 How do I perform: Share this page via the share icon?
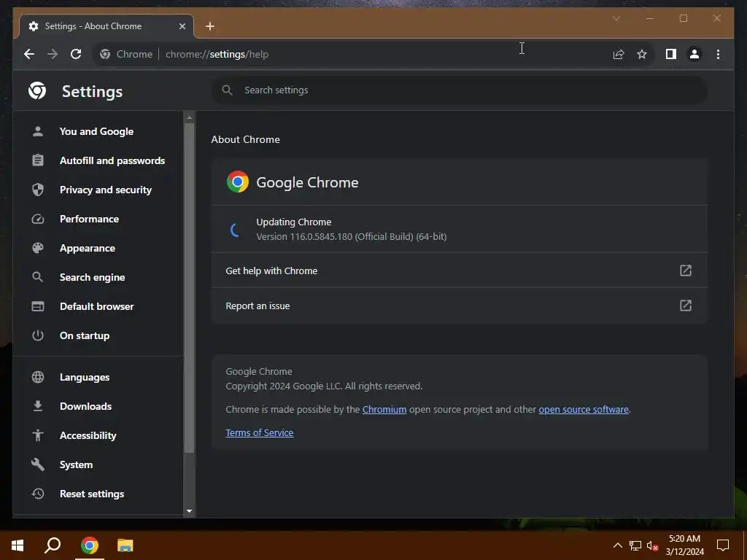point(619,54)
